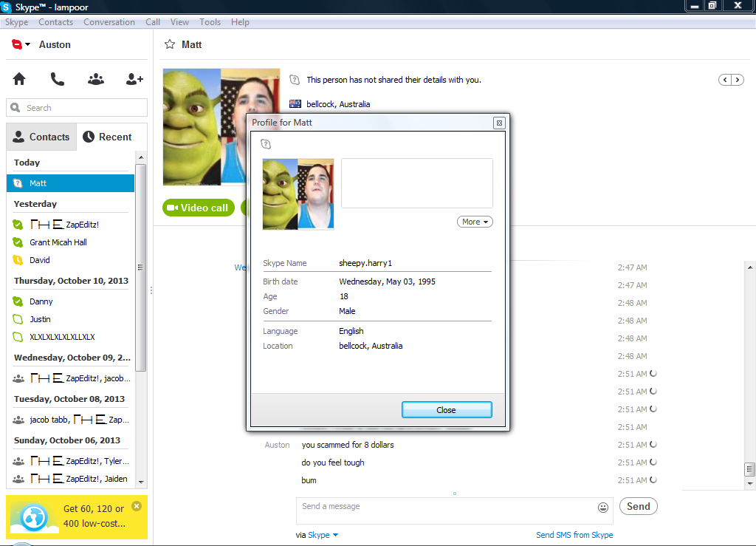Open the emoticon picker in message box
Screen dimensions: 756x546
(602, 507)
